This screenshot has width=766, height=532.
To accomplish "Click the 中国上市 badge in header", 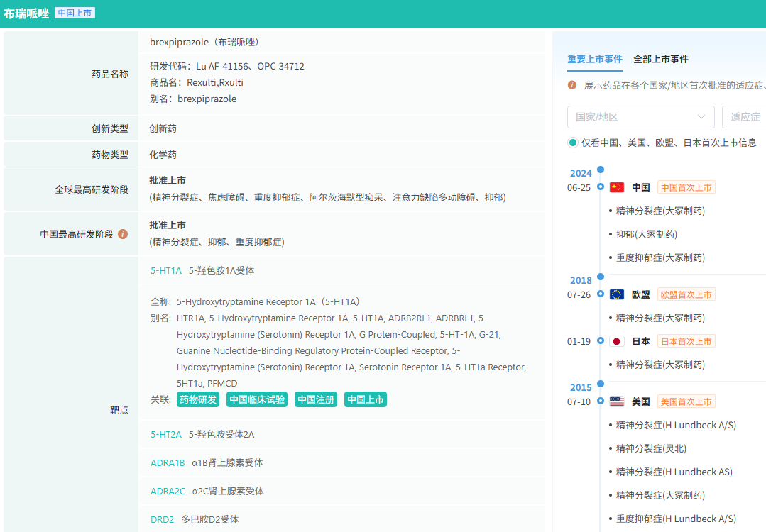I will tap(75, 13).
